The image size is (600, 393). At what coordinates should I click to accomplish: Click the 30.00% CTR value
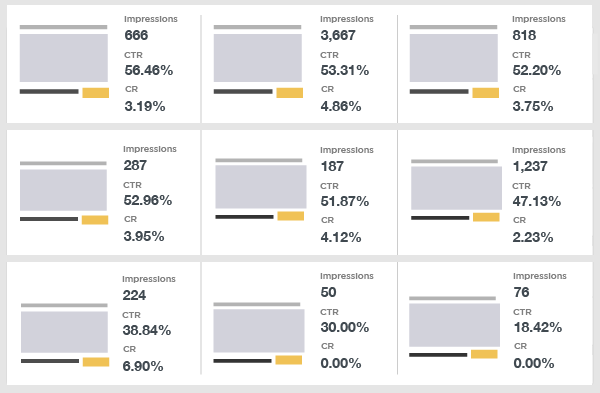click(345, 327)
